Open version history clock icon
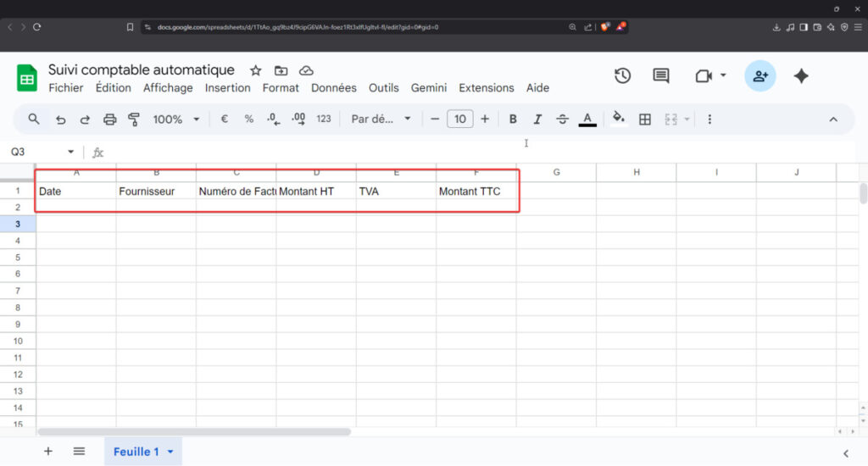Image resolution: width=868 pixels, height=466 pixels. click(x=622, y=75)
